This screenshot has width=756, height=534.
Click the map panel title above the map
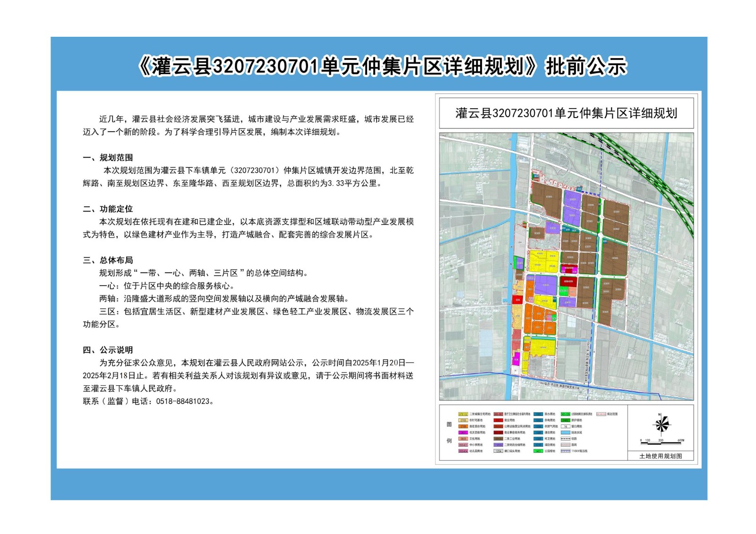point(566,113)
